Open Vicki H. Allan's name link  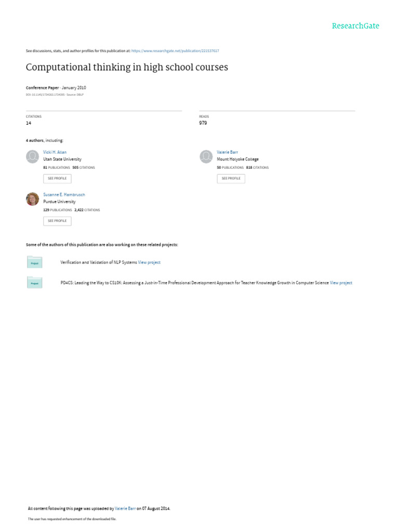(55, 152)
